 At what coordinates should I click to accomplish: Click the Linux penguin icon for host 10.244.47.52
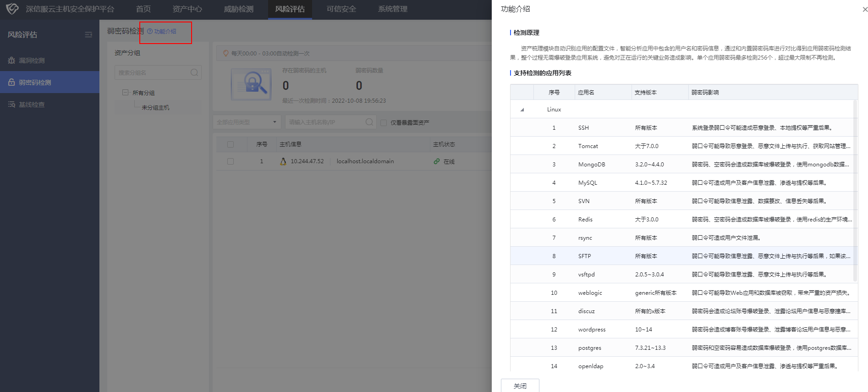(x=283, y=161)
